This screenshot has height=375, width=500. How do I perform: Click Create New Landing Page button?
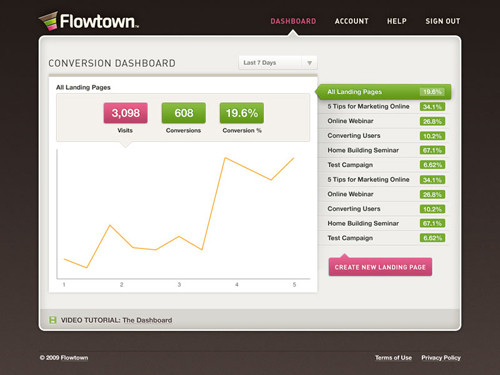380,267
